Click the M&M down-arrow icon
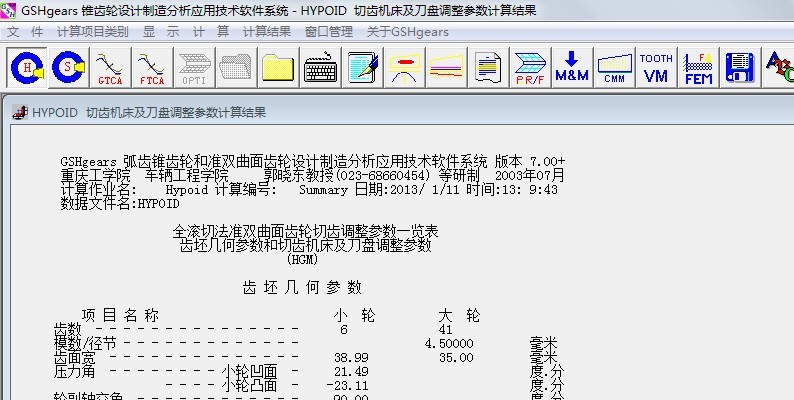Viewport: 794px width, 400px height. point(572,67)
